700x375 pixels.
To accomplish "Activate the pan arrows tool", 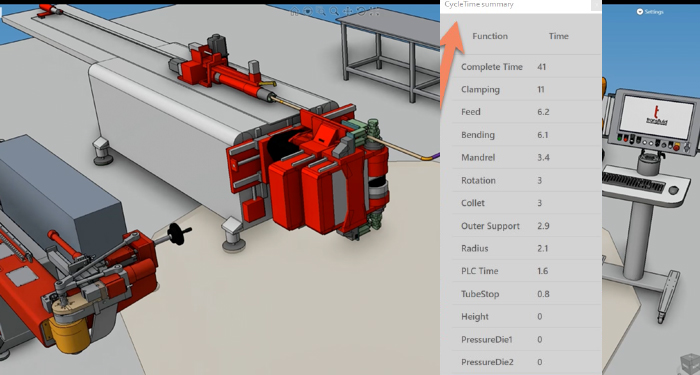I will coord(347,12).
